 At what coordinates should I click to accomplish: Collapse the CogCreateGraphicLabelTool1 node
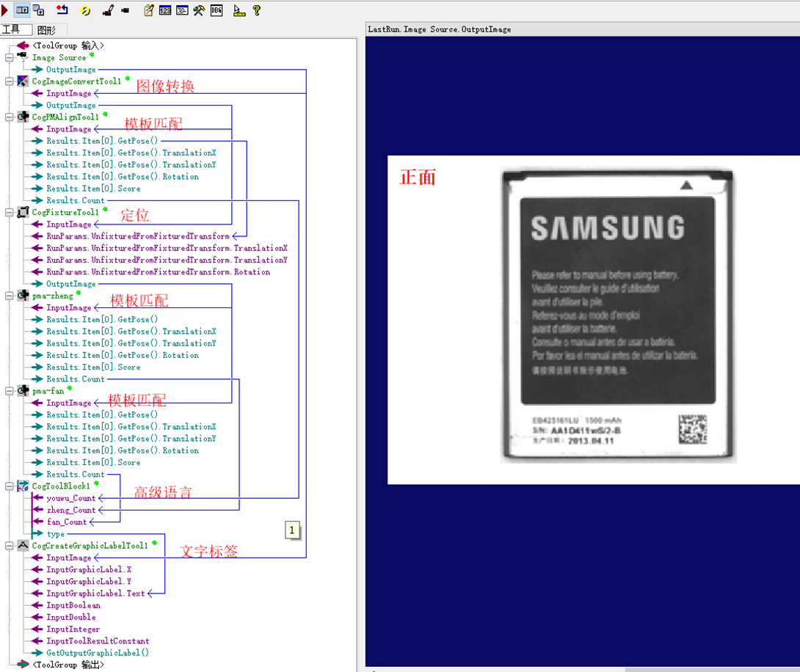click(x=10, y=546)
